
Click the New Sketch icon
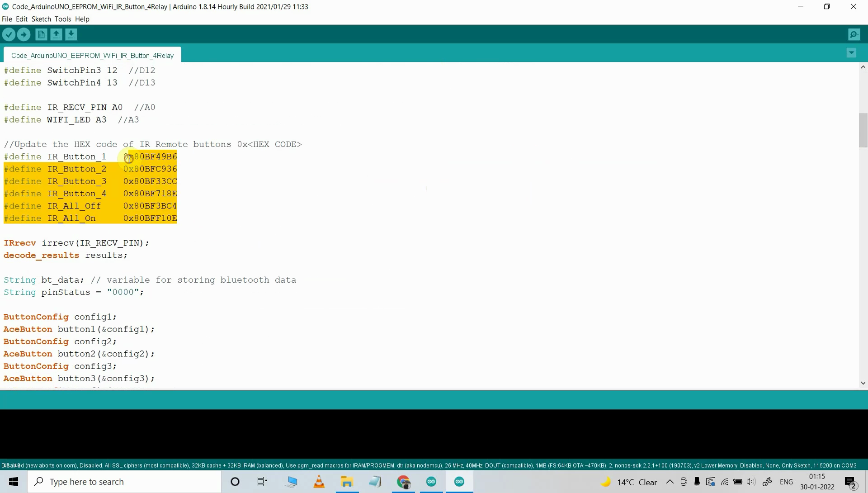[x=40, y=34]
